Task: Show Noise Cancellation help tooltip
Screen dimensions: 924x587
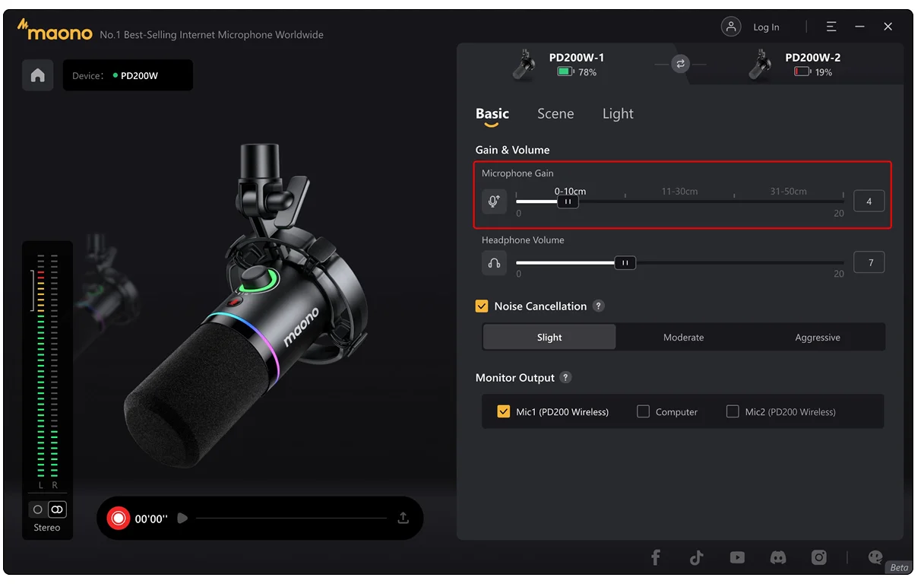Action: pyautogui.click(x=599, y=306)
